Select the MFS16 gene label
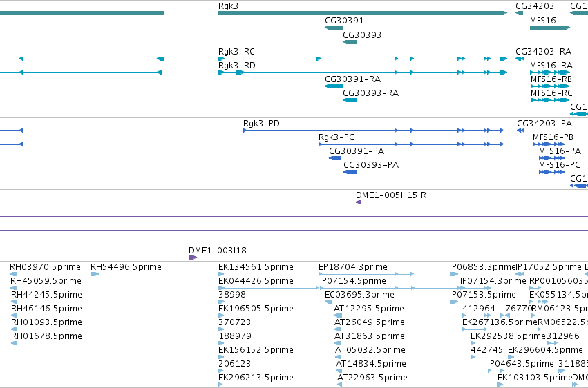 click(542, 21)
